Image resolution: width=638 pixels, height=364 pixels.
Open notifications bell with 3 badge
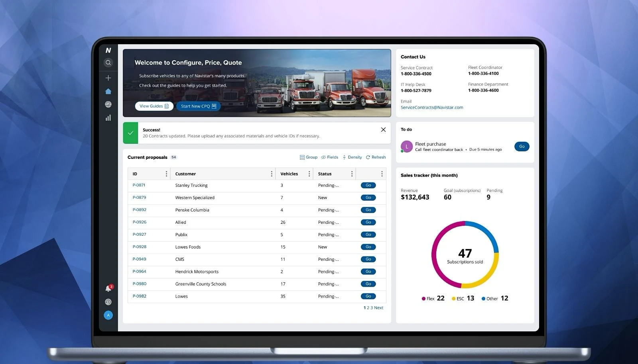tap(108, 288)
